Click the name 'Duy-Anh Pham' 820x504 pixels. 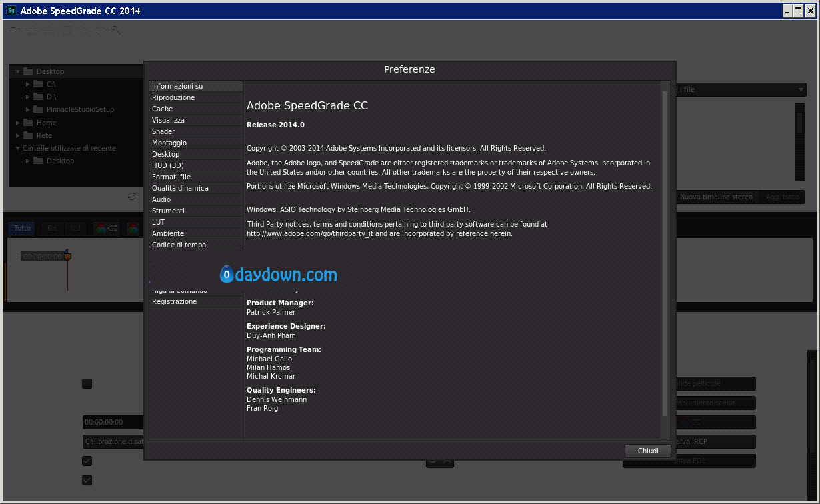pyautogui.click(x=271, y=335)
